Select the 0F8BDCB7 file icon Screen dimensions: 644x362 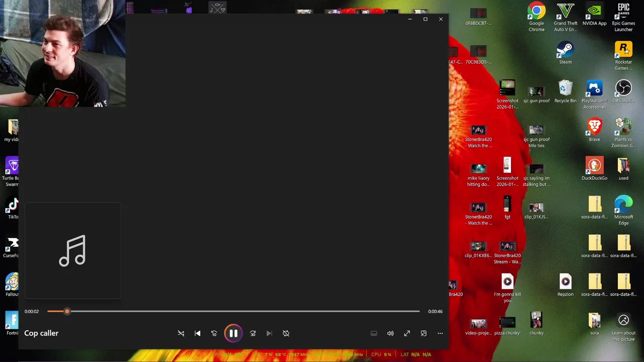pyautogui.click(x=478, y=17)
